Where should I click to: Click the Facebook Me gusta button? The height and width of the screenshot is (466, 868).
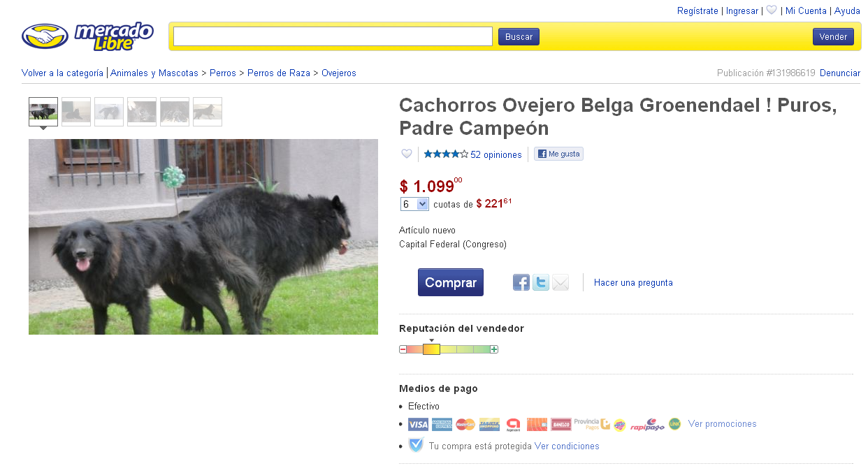(x=558, y=154)
